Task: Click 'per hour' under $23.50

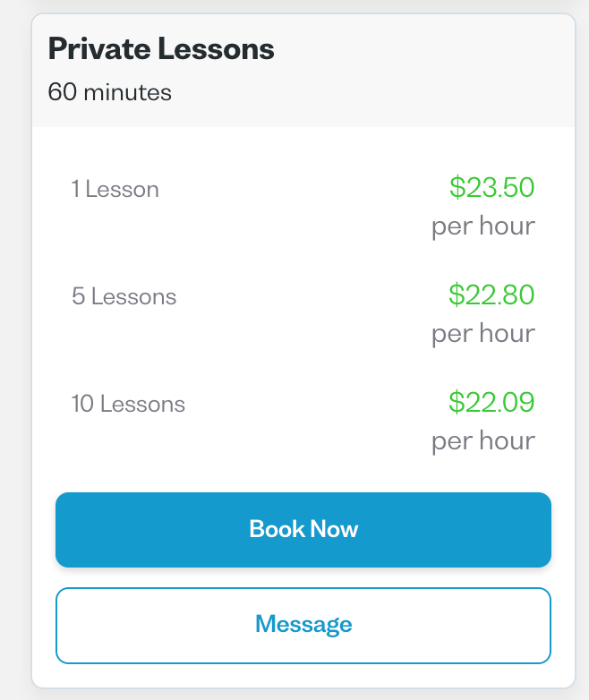Action: [483, 226]
